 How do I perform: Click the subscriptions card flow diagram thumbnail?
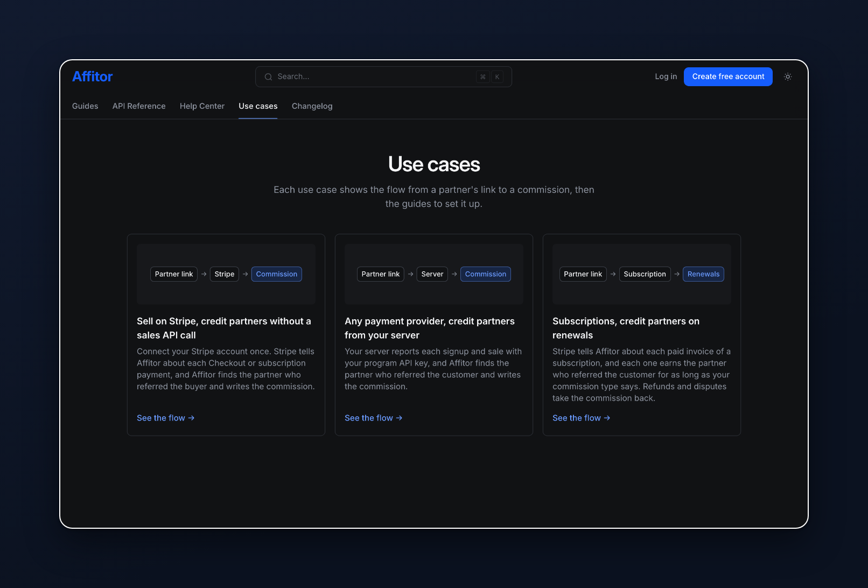point(642,275)
